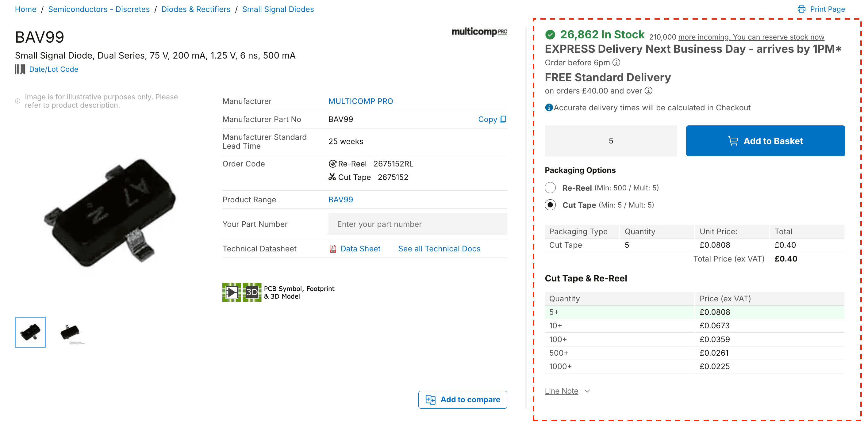Open Semiconductors - Discretes breadcrumb
This screenshot has width=868, height=447.
[x=99, y=10]
